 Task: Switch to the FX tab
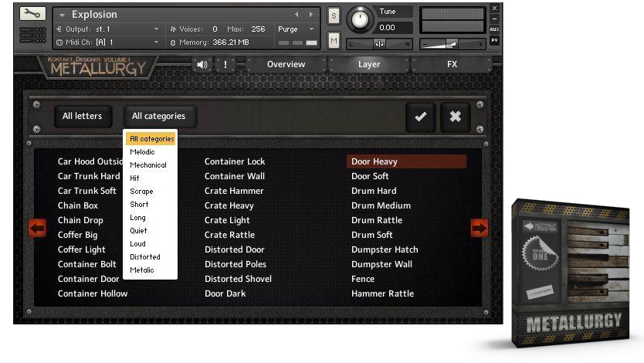pos(452,64)
